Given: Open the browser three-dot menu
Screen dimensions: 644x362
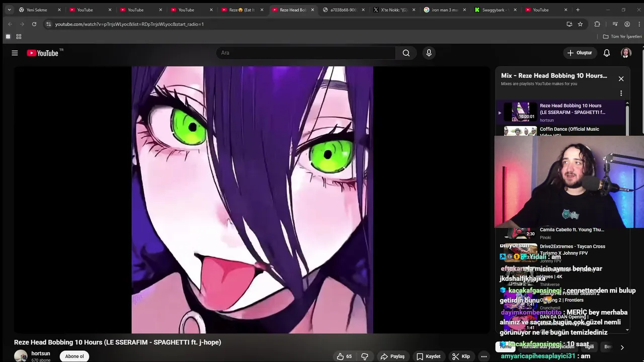Looking at the screenshot, I should coord(638,24).
